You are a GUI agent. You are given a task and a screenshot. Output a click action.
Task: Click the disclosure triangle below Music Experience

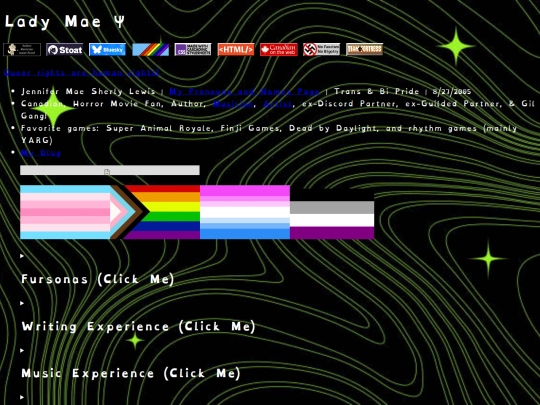(22, 397)
